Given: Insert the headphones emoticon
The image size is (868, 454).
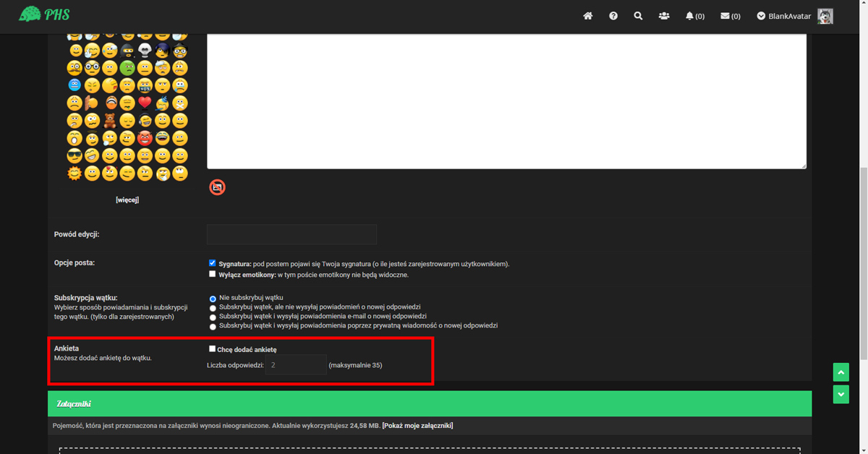Looking at the screenshot, I should 145,120.
